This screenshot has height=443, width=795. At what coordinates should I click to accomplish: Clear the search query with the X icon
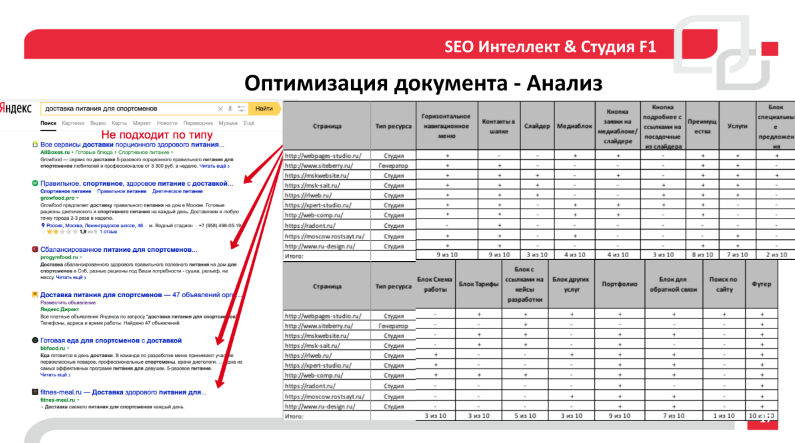coord(220,108)
